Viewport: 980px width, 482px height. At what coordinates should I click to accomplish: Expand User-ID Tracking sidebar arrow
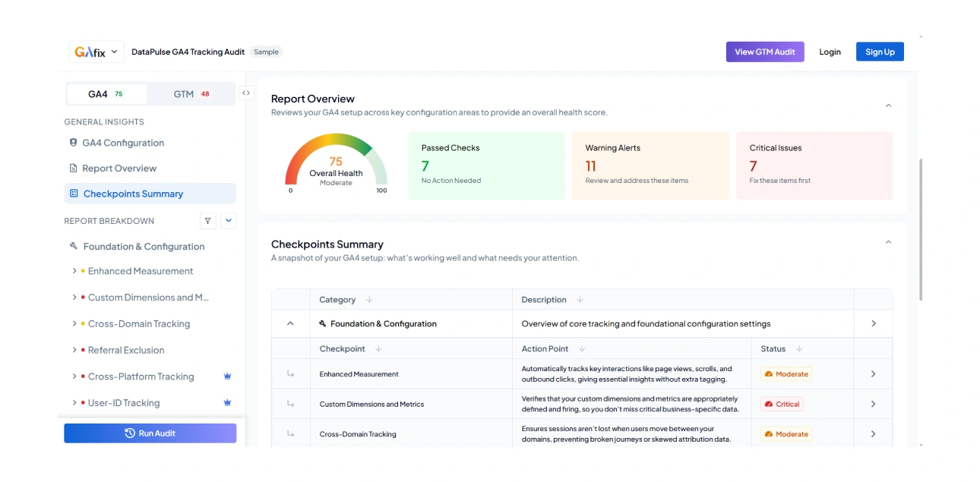pos(74,402)
